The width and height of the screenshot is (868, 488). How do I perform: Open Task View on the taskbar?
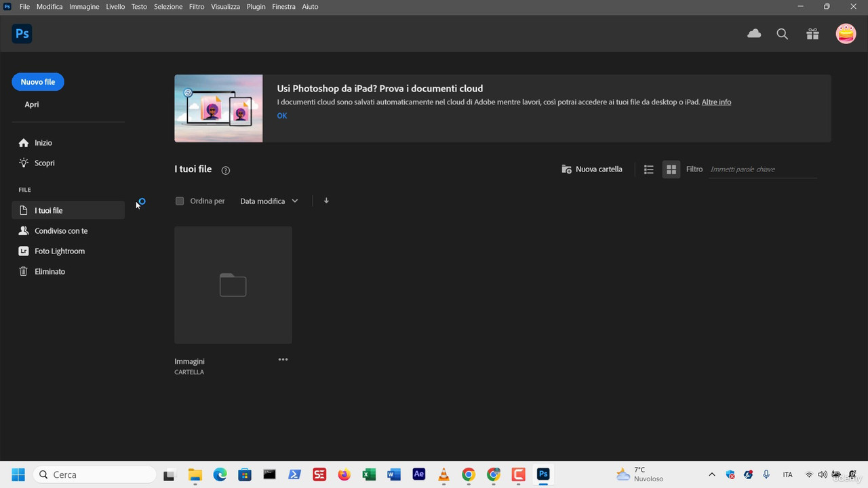pos(169,474)
